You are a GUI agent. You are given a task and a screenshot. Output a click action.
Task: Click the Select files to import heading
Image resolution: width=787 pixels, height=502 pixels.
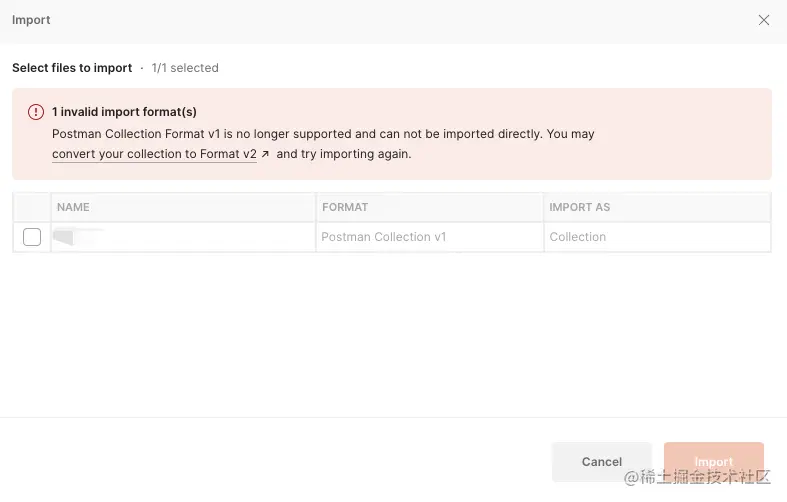[72, 68]
